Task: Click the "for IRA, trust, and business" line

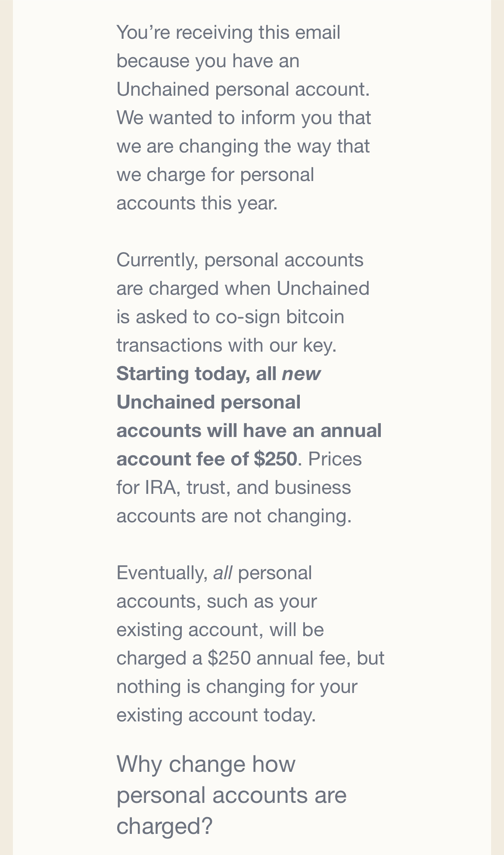Action: (x=233, y=488)
